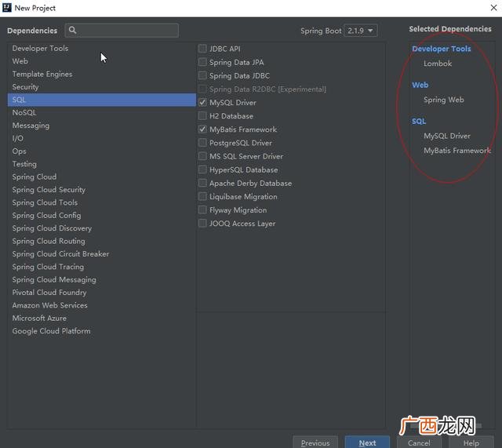Check Liquibase Migration
Screen dimensions: 502x448
(x=202, y=196)
